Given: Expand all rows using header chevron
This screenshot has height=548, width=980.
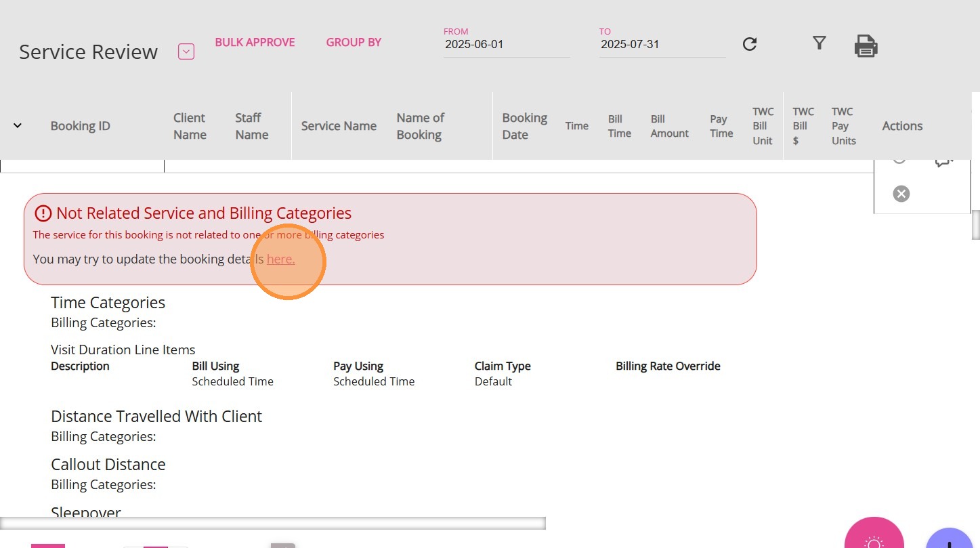Looking at the screenshot, I should tap(18, 125).
